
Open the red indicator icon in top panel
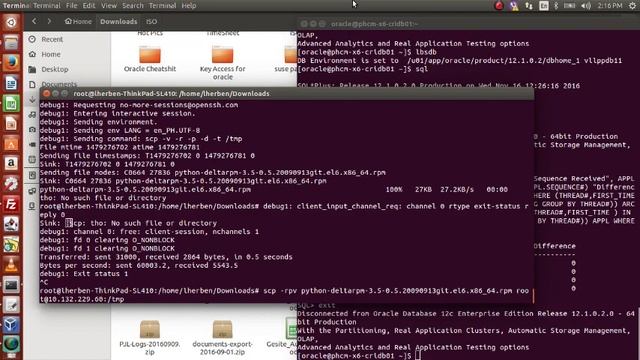tap(499, 6)
